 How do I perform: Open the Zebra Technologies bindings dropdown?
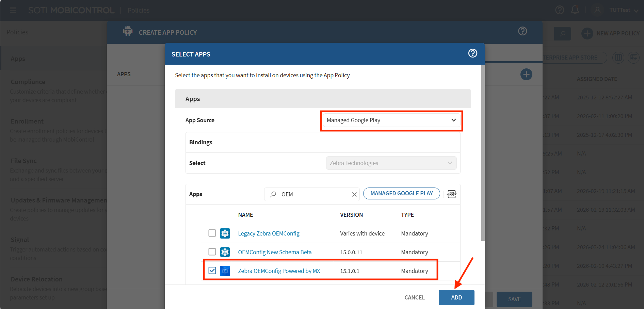pos(391,163)
